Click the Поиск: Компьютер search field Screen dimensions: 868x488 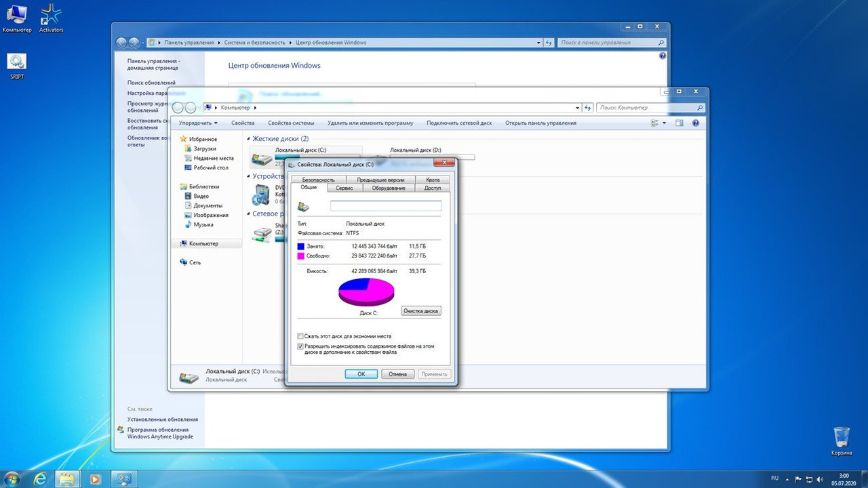(x=650, y=108)
